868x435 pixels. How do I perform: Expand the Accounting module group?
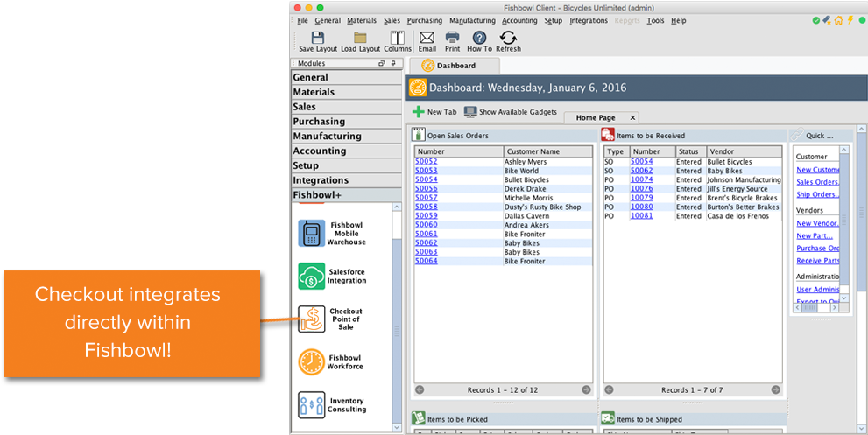click(x=347, y=151)
